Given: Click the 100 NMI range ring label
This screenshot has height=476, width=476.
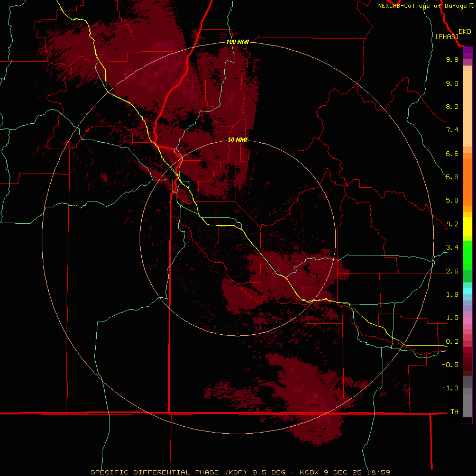Looking at the screenshot, I should click(x=237, y=42).
